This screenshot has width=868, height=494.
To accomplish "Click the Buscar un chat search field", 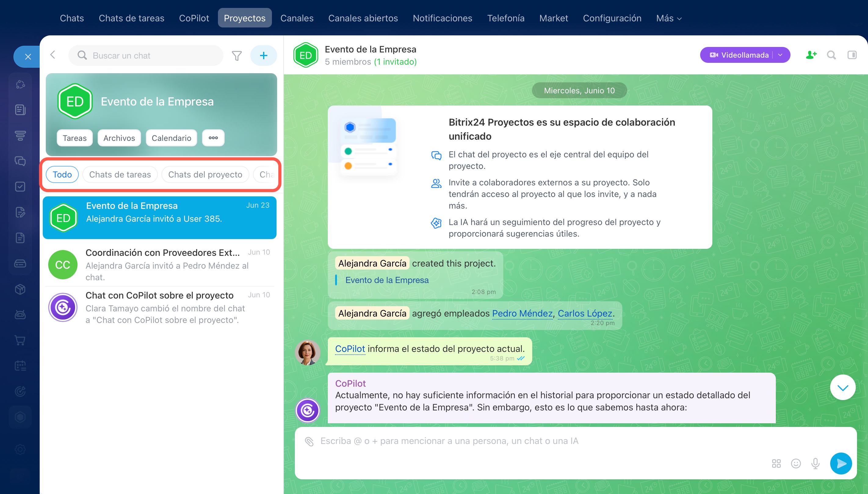I will 146,55.
